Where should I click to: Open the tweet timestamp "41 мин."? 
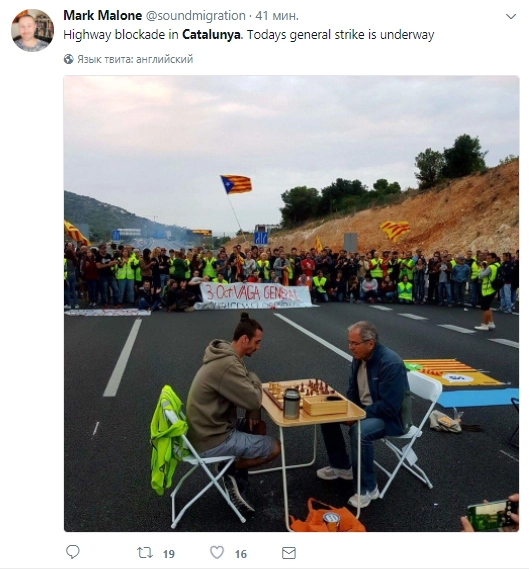click(277, 16)
